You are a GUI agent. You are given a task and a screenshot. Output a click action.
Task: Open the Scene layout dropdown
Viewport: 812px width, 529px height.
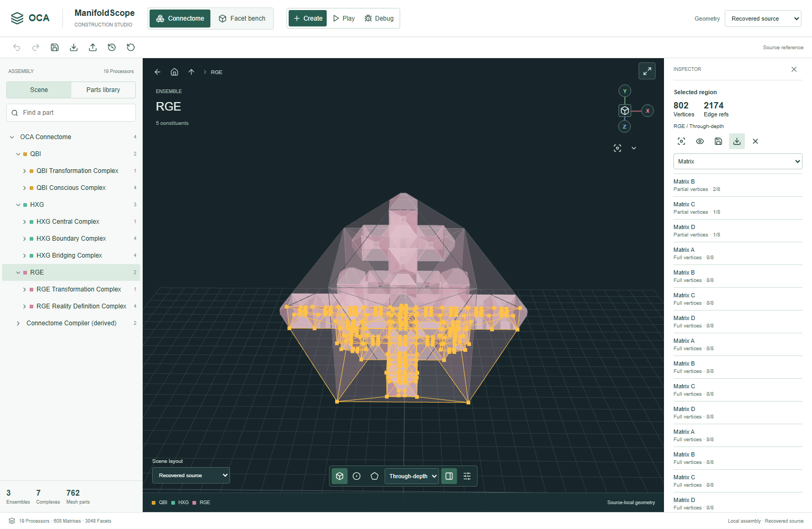click(191, 475)
